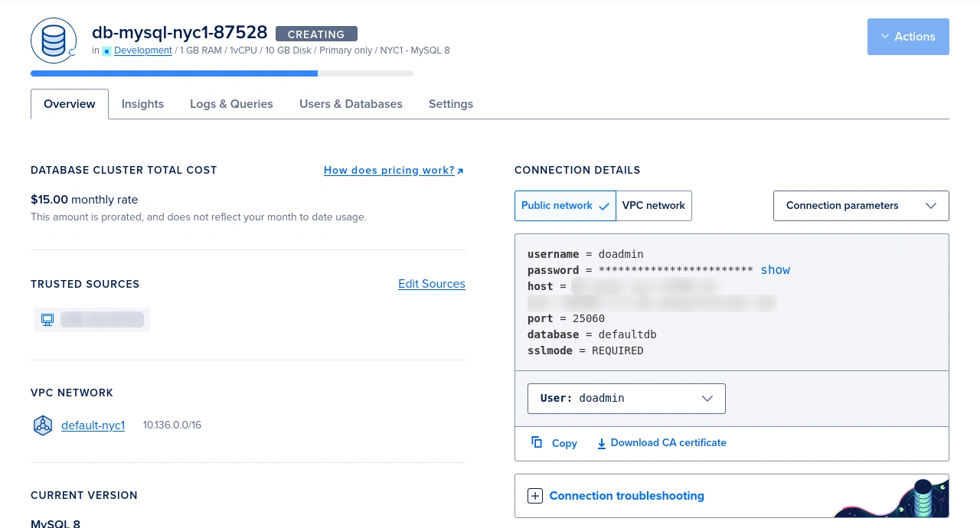Click the CURRENT VERSION heading

(84, 496)
